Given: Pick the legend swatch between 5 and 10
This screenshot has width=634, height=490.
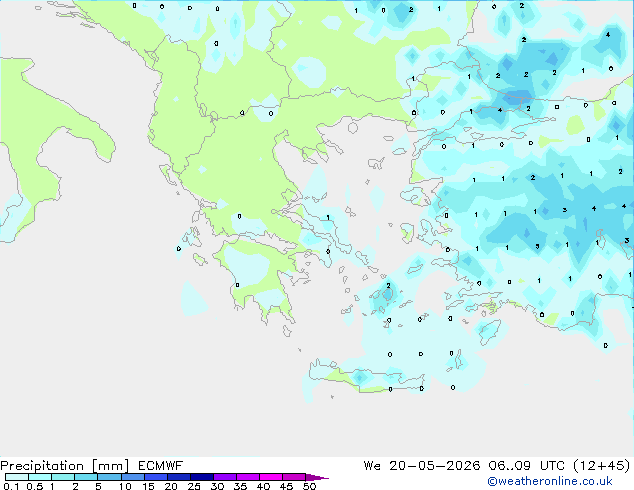Looking at the screenshot, I should point(109,477).
